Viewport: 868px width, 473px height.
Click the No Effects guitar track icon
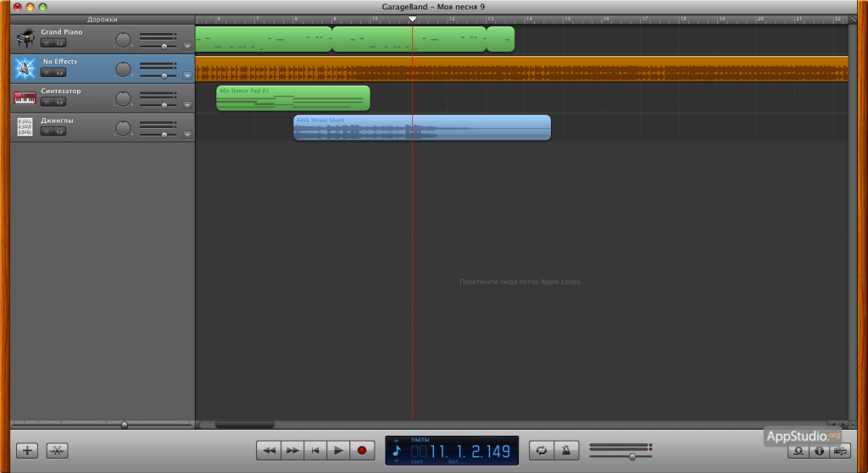tap(25, 68)
